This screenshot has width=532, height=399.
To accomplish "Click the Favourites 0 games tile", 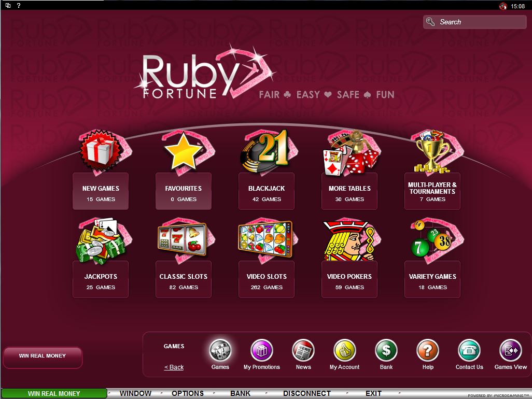I will (x=184, y=191).
